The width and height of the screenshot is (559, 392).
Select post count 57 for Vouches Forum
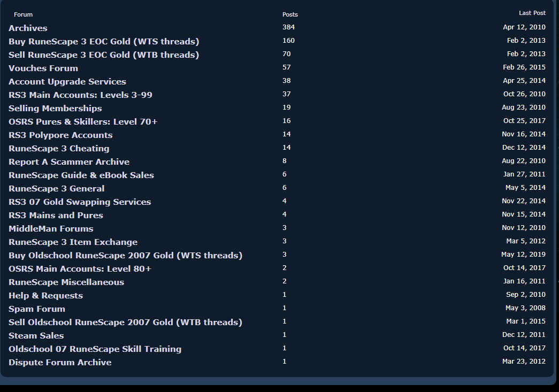click(x=287, y=67)
